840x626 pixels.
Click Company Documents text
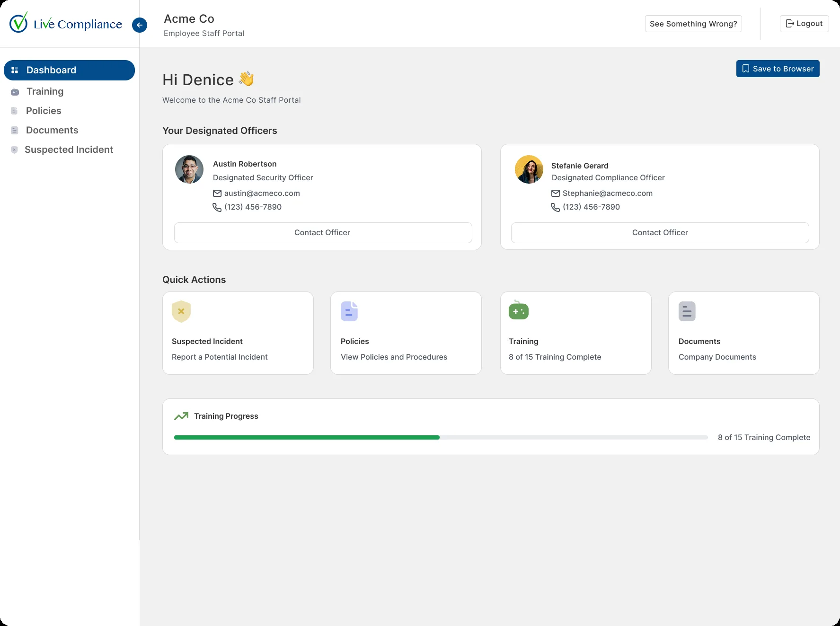click(x=717, y=357)
